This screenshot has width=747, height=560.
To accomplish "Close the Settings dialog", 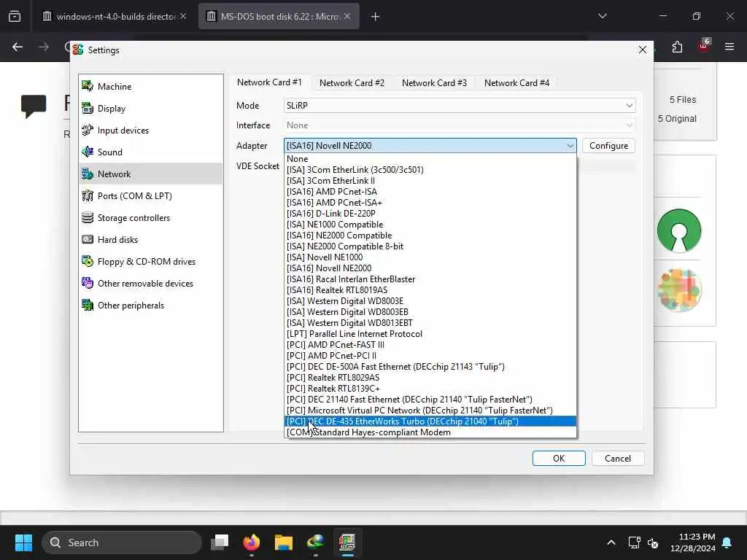I will click(x=642, y=50).
